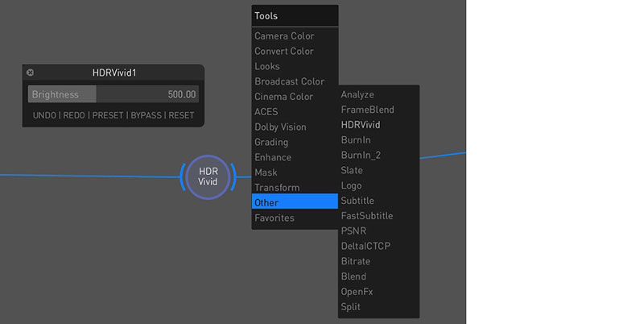Viewport: 644px width, 324px height.
Task: Expand the Grading tools submenu
Action: click(271, 143)
